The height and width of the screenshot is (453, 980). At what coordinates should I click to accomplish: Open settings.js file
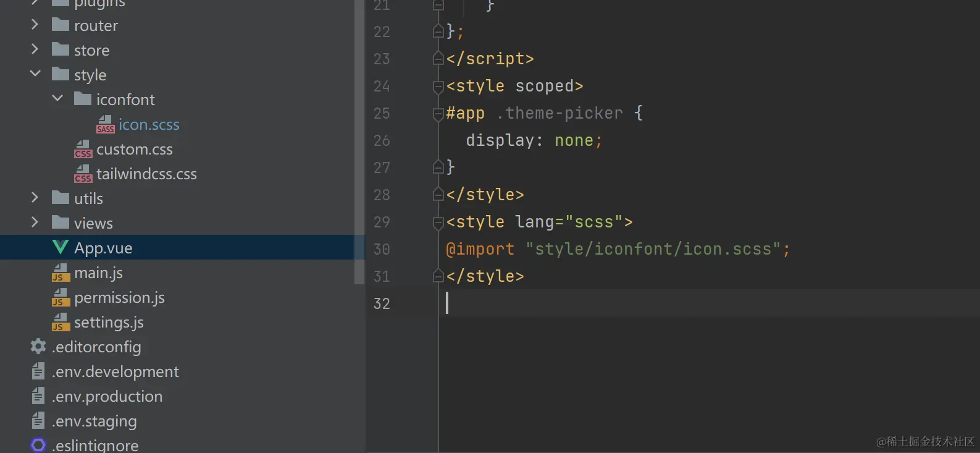tap(109, 322)
